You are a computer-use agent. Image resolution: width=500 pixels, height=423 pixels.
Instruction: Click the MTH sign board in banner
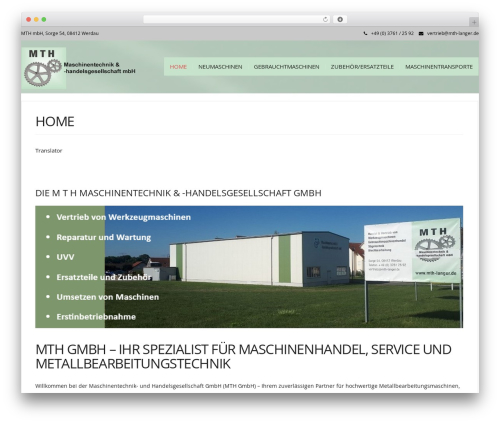(x=412, y=251)
